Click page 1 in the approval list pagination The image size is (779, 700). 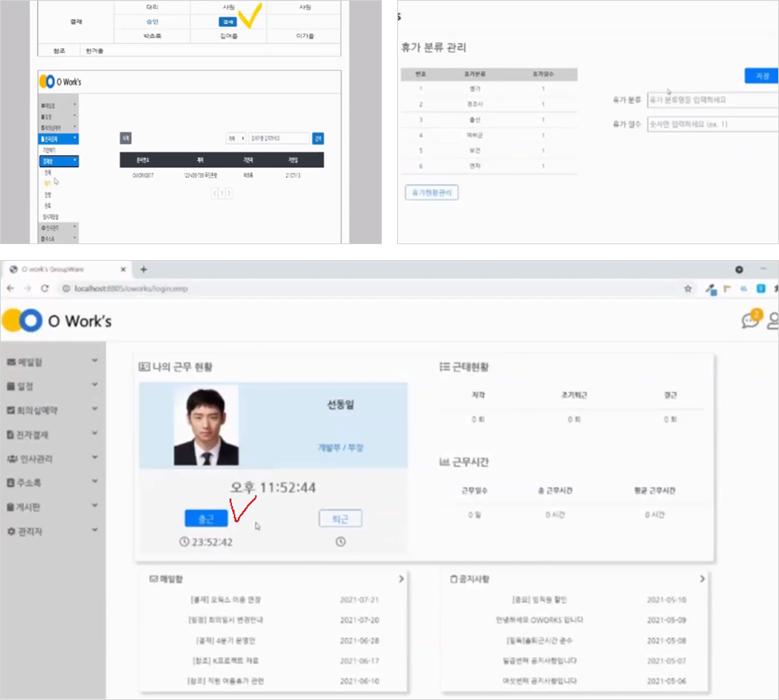pos(222,193)
